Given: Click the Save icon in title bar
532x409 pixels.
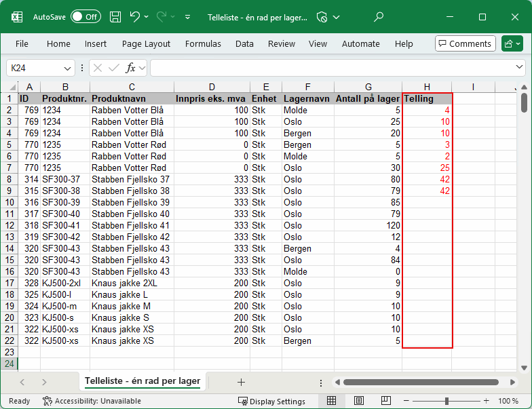Looking at the screenshot, I should 115,16.
